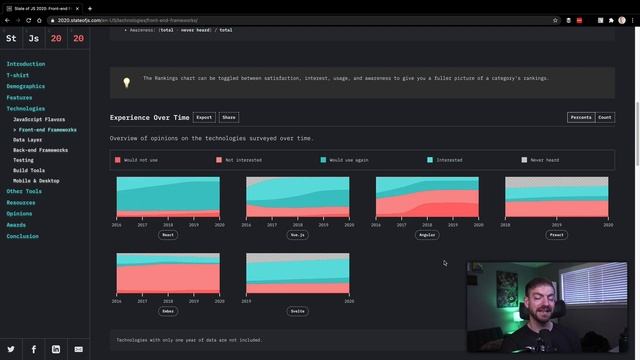Switch chart to Count view
640x360 pixels.
coord(605,118)
